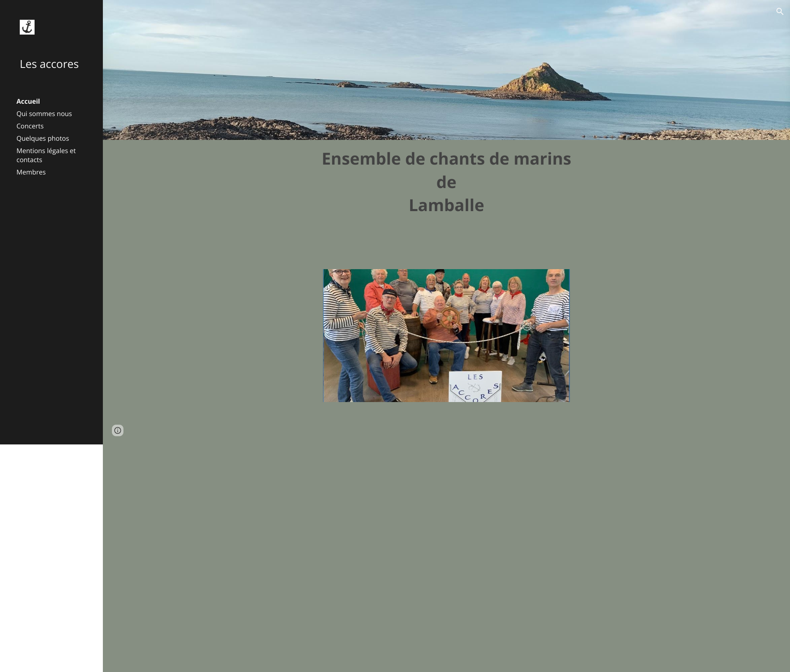
Task: Open Quelques photos page
Action: click(43, 138)
